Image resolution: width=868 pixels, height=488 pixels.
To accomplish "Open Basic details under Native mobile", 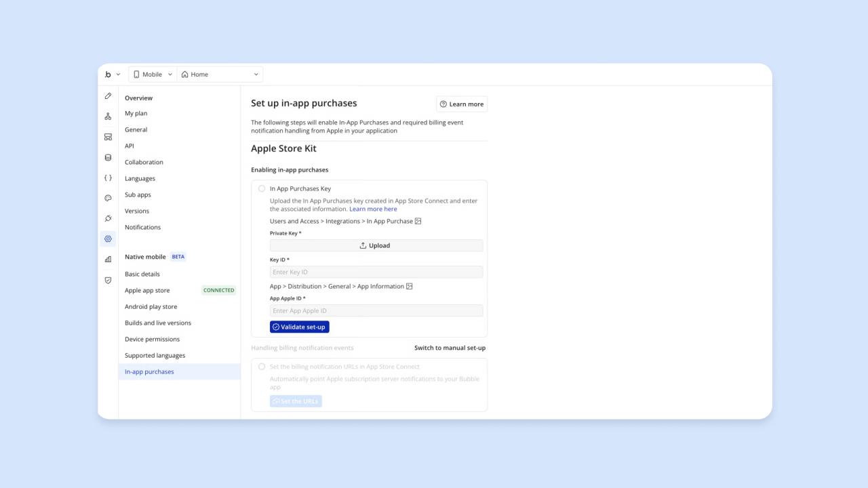I will [x=142, y=274].
